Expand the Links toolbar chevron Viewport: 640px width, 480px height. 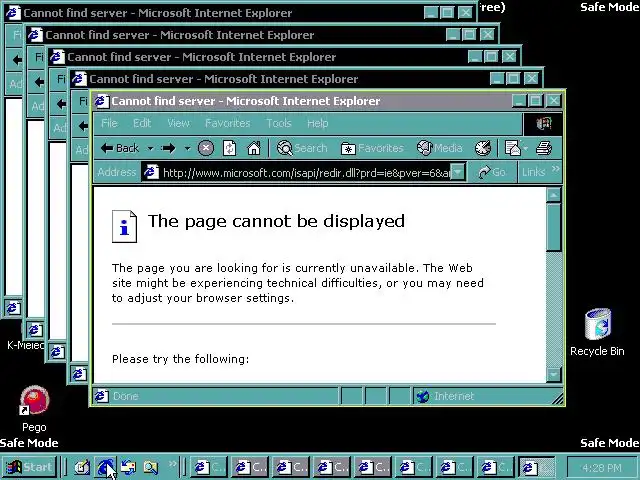(x=555, y=168)
